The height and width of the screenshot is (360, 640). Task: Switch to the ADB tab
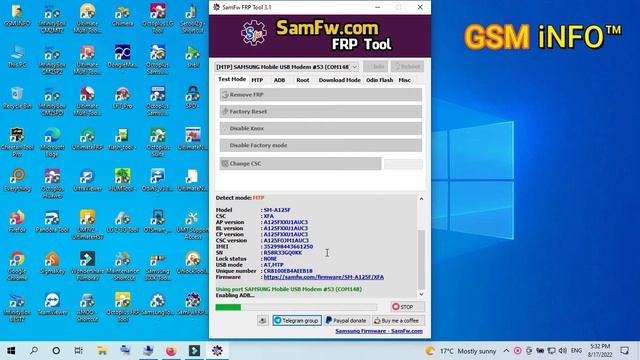pyautogui.click(x=279, y=80)
